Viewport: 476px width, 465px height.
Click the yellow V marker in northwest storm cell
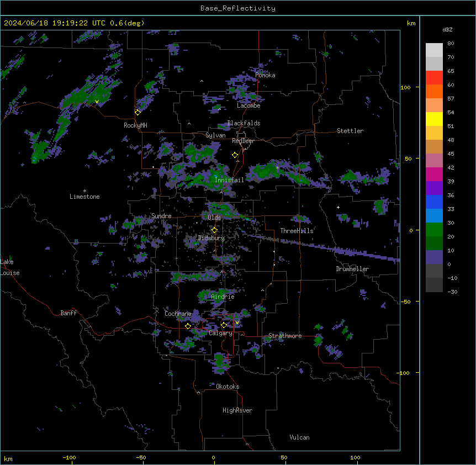tap(97, 102)
